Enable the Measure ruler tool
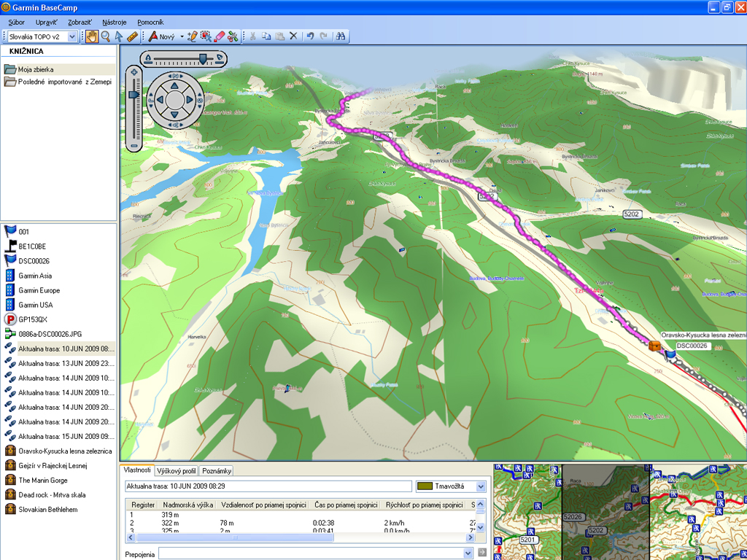747x560 pixels. [133, 36]
